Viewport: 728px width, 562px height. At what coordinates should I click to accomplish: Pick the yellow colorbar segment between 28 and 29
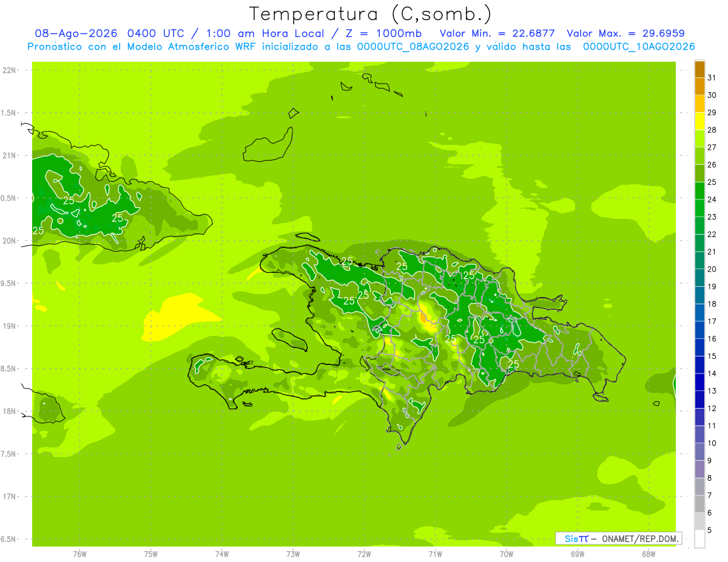pos(699,121)
